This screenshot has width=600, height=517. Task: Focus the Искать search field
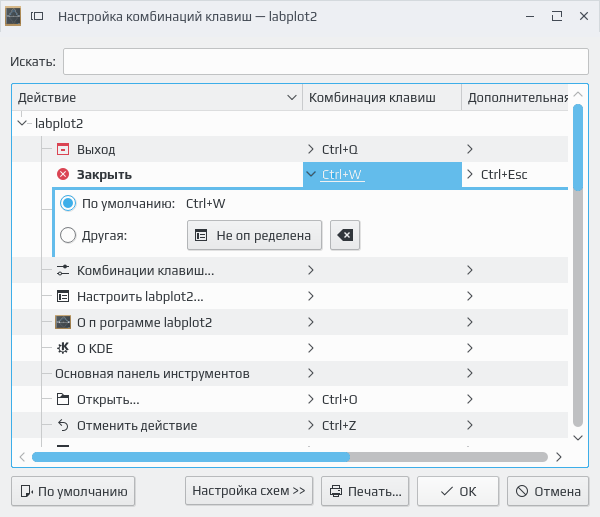coord(326,61)
